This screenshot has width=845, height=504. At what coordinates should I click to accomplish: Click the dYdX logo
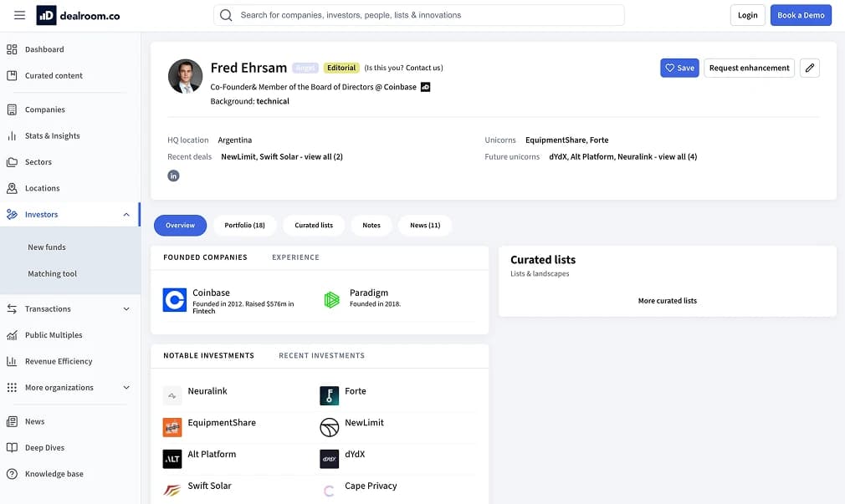coord(330,460)
